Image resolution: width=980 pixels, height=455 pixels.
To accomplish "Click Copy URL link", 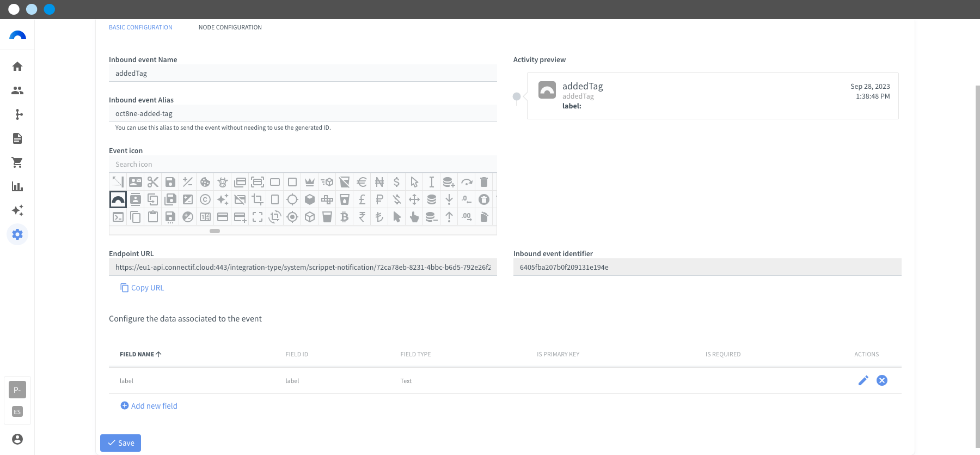I will [142, 288].
